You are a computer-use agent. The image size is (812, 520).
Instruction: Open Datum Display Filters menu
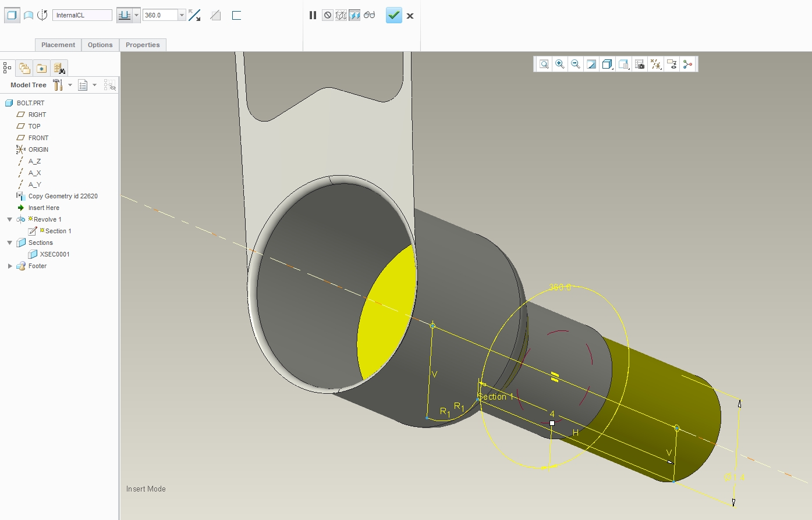[x=656, y=64]
